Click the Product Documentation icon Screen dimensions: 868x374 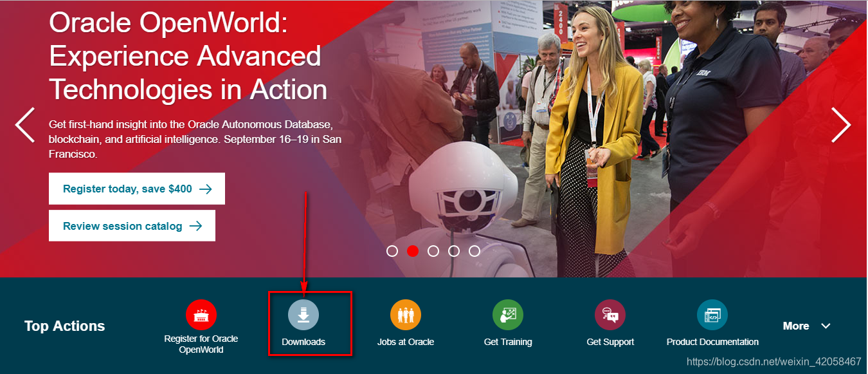click(x=712, y=315)
